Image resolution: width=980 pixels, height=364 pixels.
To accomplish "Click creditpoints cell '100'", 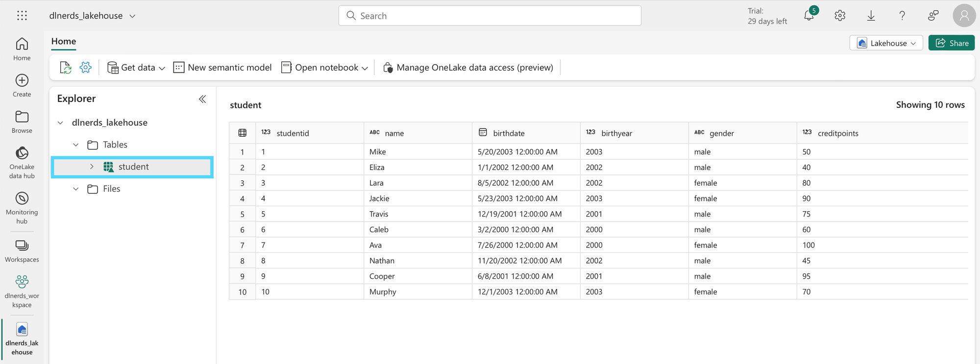I will pyautogui.click(x=882, y=245).
